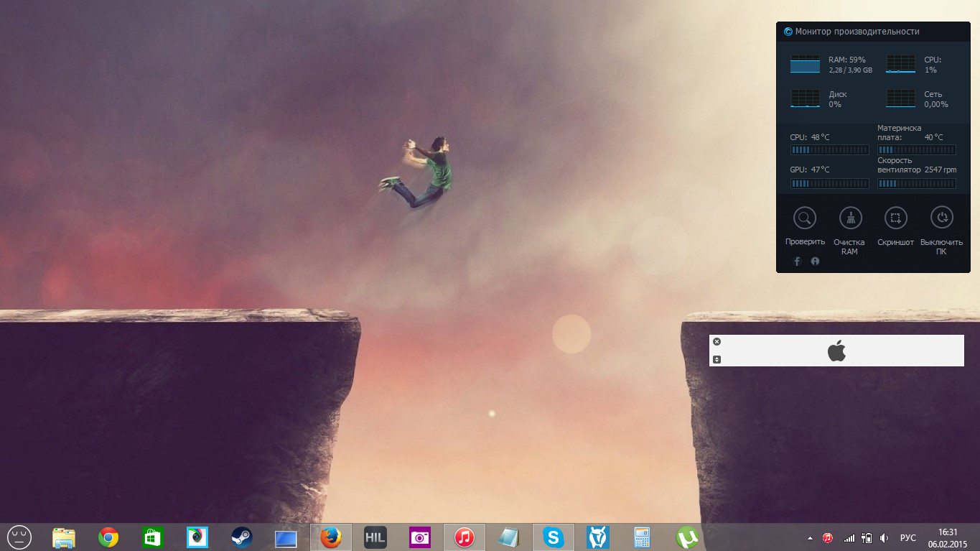
Task: Close the Apple logo widget
Action: 717,342
